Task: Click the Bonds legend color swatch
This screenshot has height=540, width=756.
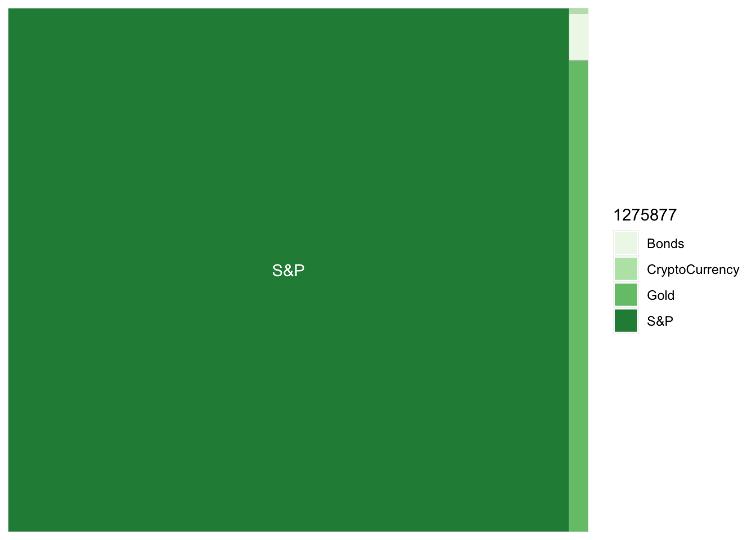Action: click(625, 244)
